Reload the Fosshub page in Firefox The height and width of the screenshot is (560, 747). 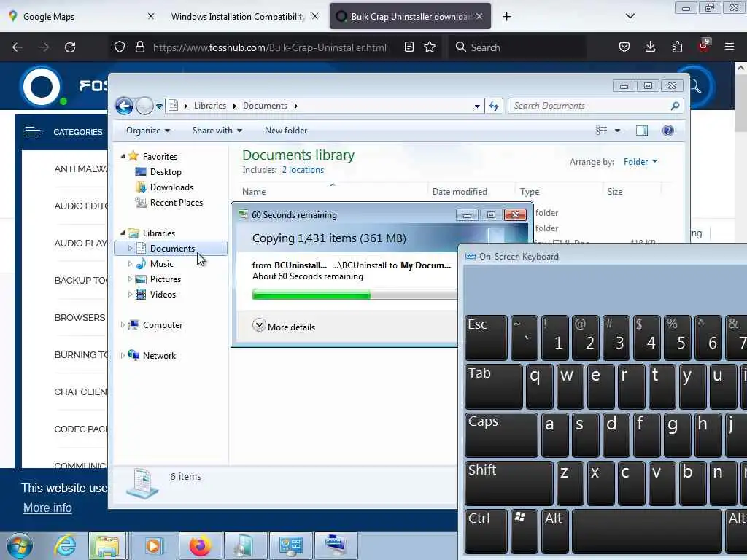point(70,47)
